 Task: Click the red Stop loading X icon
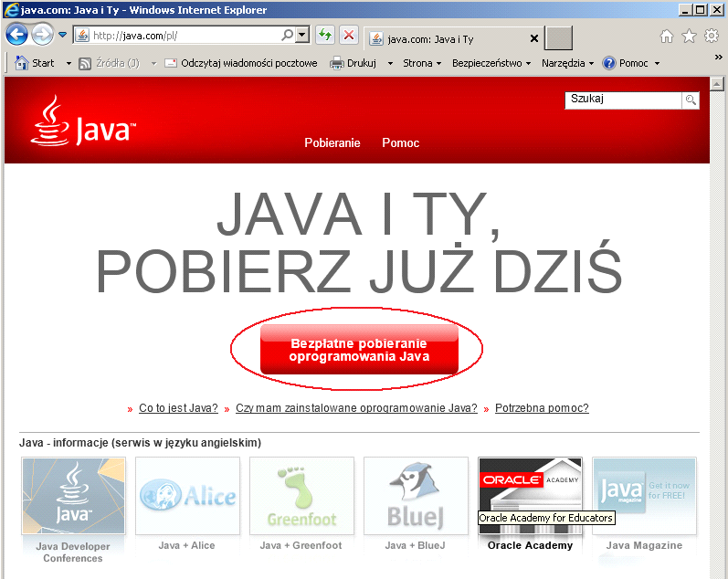coord(349,35)
